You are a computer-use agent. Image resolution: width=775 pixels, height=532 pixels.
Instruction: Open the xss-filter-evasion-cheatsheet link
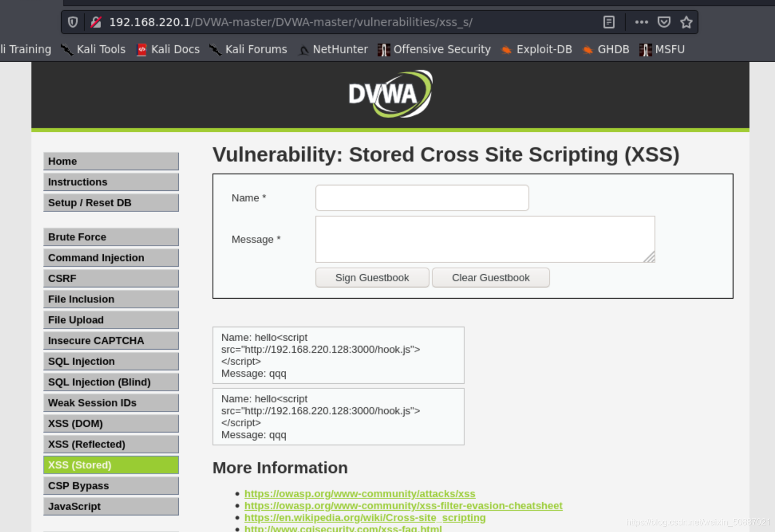click(x=403, y=505)
